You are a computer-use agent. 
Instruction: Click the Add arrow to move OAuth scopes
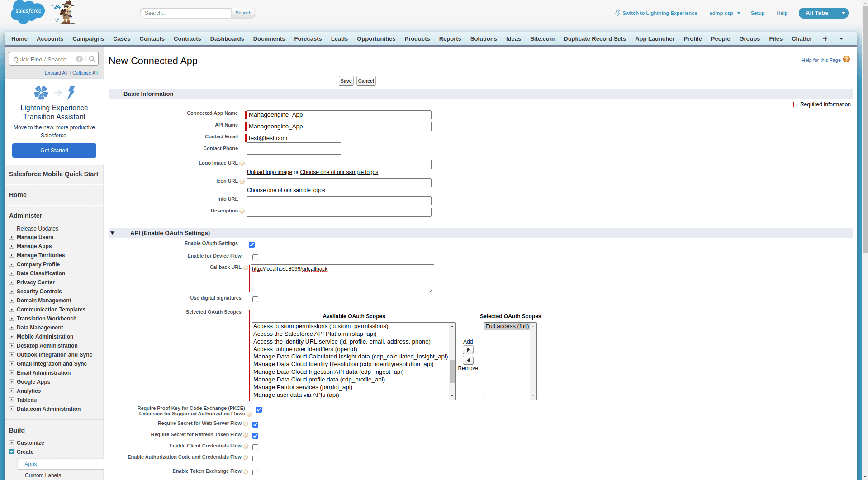pos(468,349)
